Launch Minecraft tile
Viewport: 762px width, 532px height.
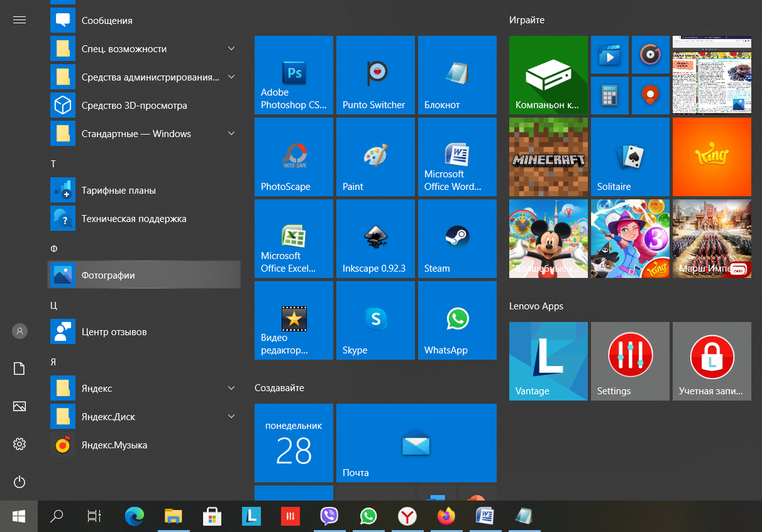coord(548,157)
